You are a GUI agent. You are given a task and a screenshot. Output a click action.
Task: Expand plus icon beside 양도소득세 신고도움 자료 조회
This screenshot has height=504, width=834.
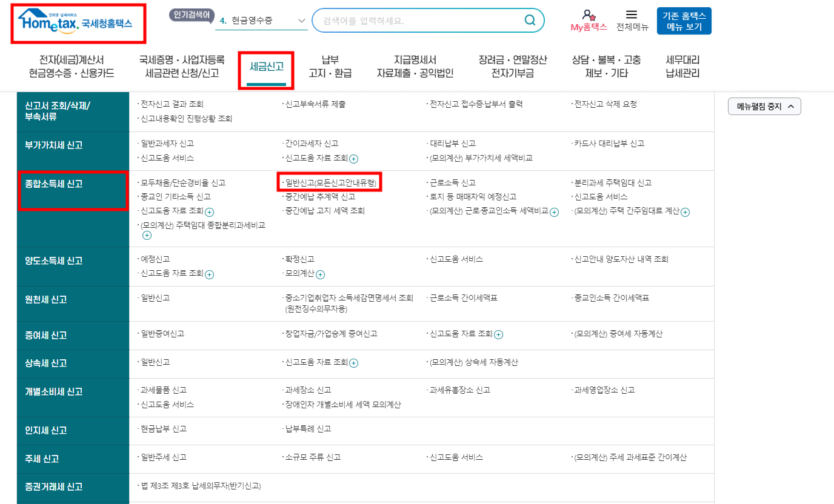pyautogui.click(x=210, y=274)
